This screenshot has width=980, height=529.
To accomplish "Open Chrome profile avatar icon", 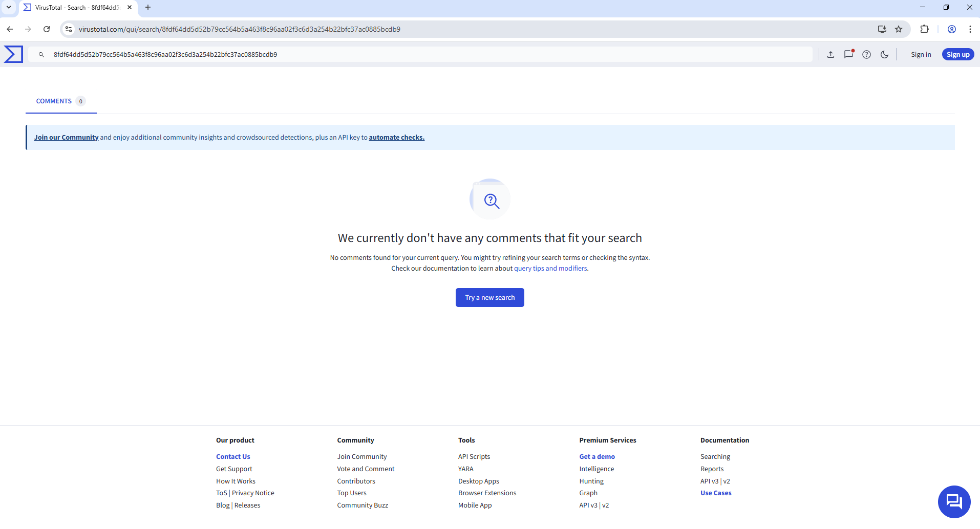I will point(952,29).
